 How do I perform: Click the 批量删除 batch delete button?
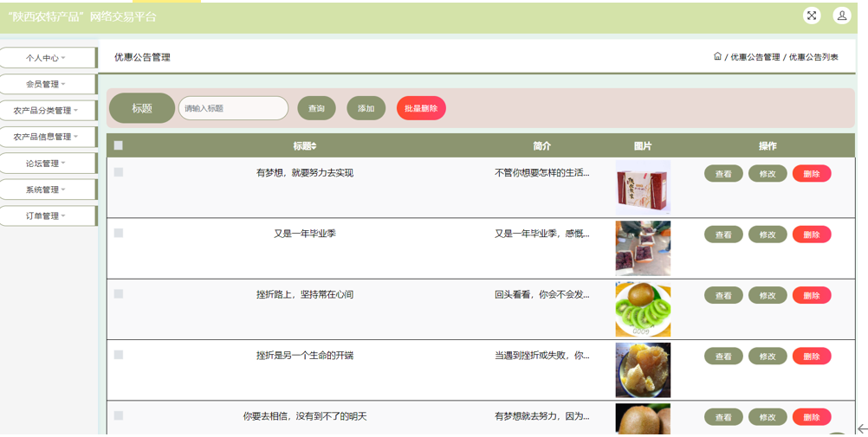click(x=421, y=108)
